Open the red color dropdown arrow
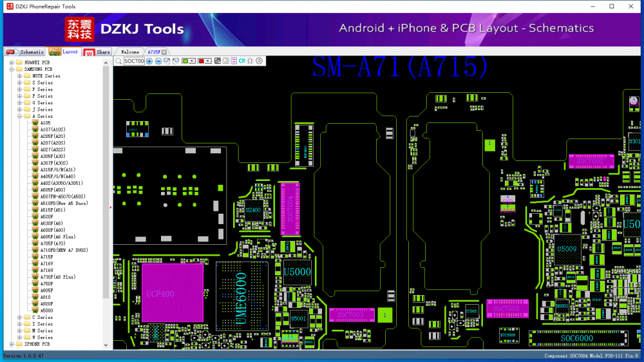Image resolution: width=644 pixels, height=362 pixels. pos(209,61)
